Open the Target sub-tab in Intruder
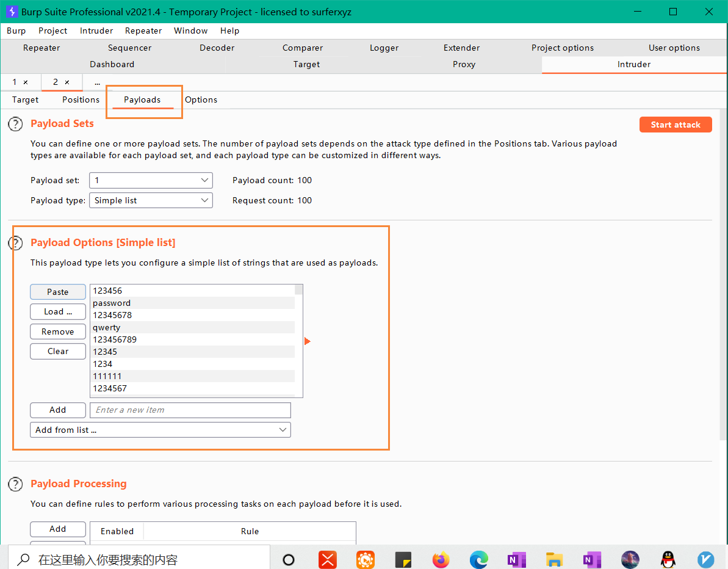 point(26,100)
